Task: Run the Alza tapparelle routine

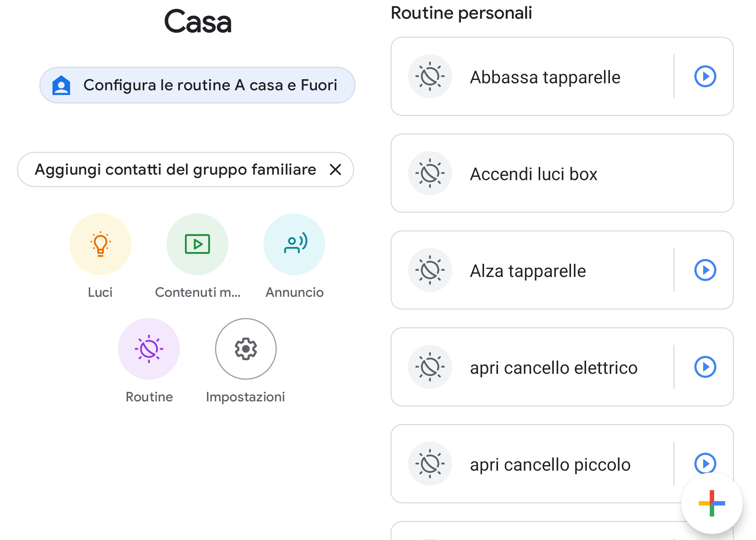Action: (x=705, y=270)
